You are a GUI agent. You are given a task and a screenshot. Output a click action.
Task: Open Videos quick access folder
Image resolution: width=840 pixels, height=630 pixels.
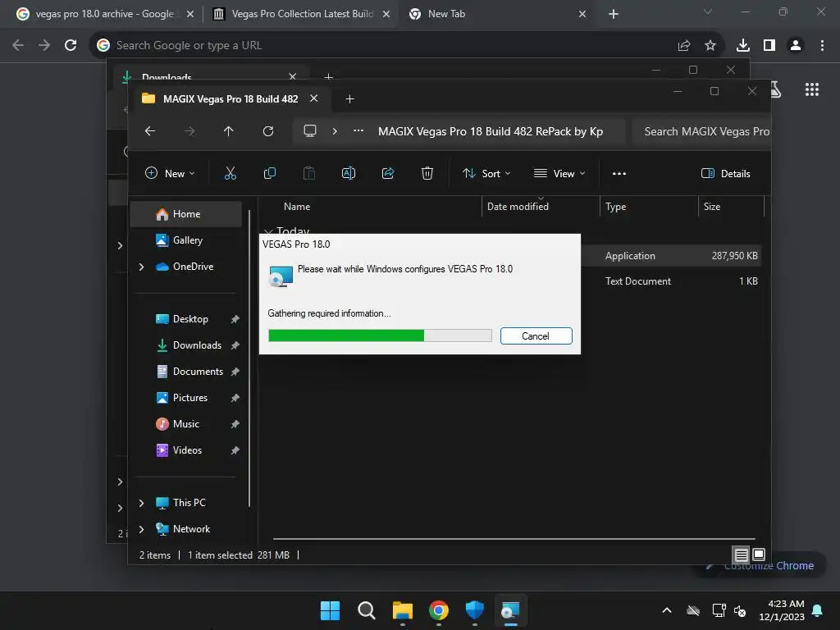(x=186, y=450)
